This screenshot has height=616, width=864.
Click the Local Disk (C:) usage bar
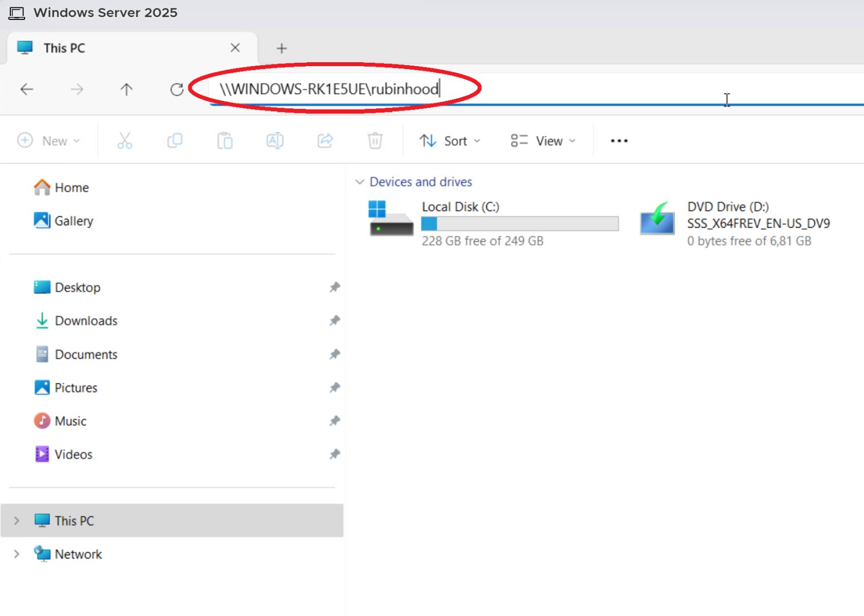(520, 224)
